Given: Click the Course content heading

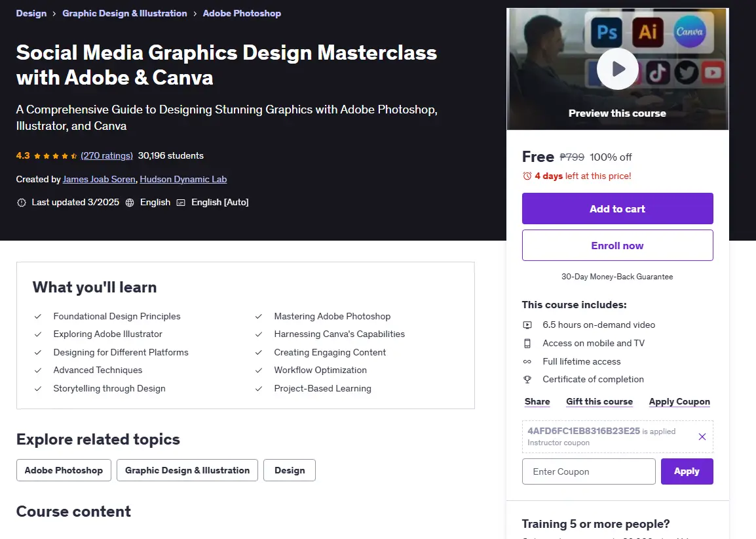Looking at the screenshot, I should click(x=73, y=511).
